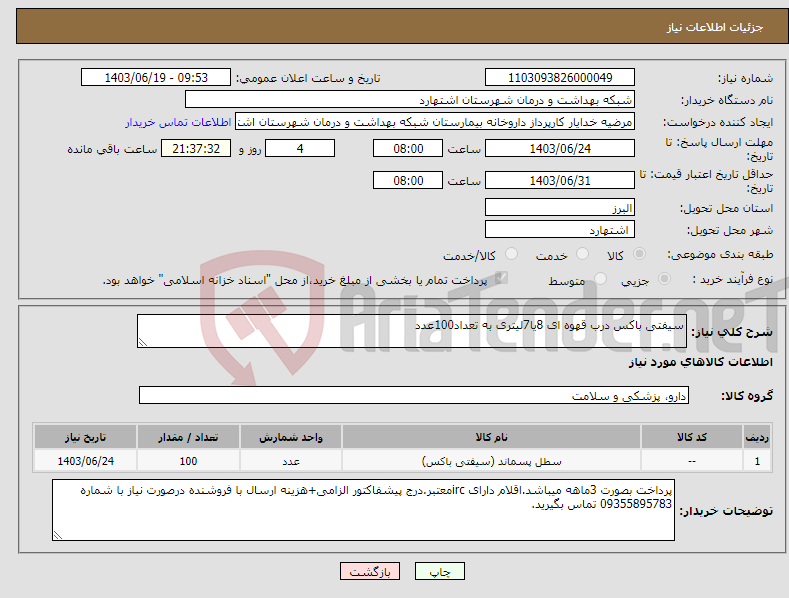Image resolution: width=789 pixels, height=598 pixels.
Task: Click row number 1 cell
Action: 757,461
